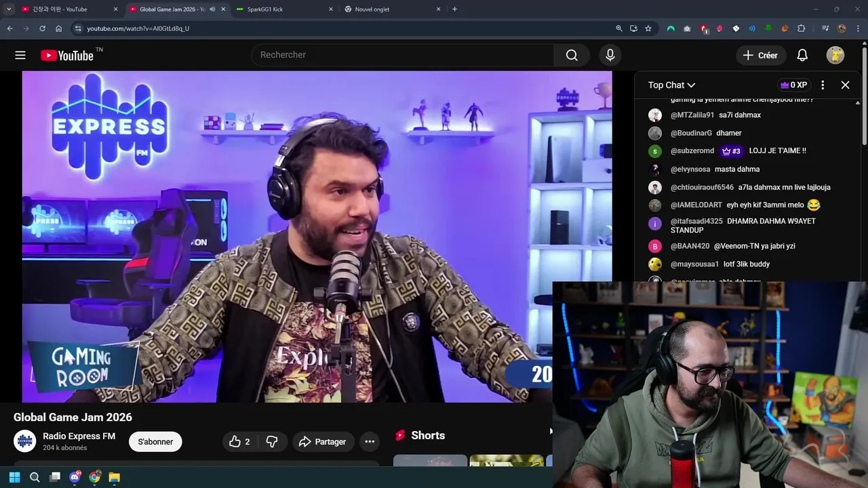This screenshot has height=488, width=868.
Task: Open the video's more actions ellipsis
Action: click(370, 441)
